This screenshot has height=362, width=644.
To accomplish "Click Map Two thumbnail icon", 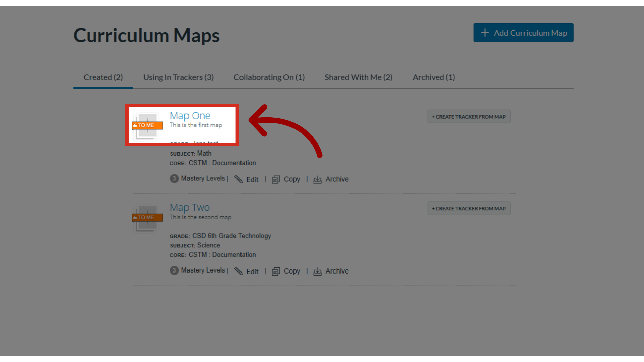I will point(148,218).
